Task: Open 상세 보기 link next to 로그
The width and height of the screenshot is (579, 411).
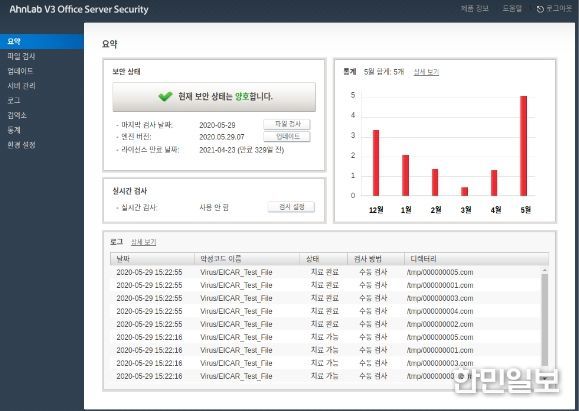Action: point(144,242)
